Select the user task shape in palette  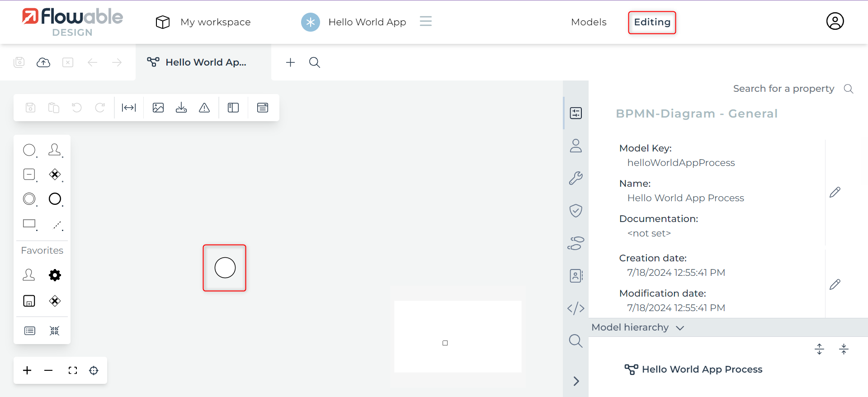pyautogui.click(x=55, y=150)
